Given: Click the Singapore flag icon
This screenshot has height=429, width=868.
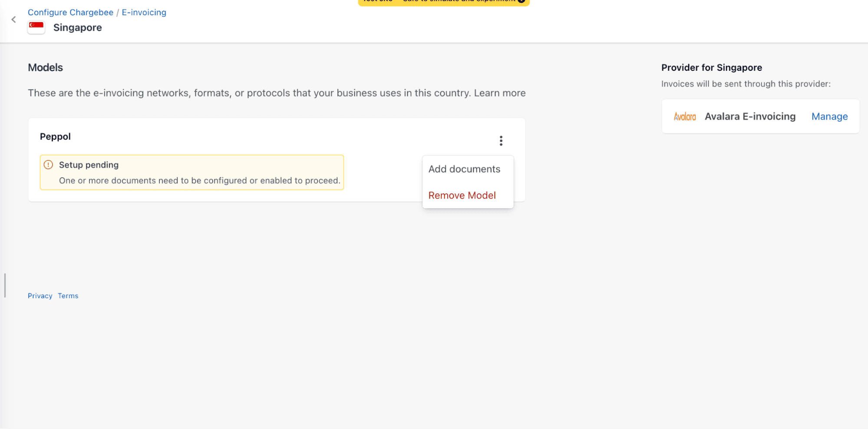Looking at the screenshot, I should [x=36, y=27].
